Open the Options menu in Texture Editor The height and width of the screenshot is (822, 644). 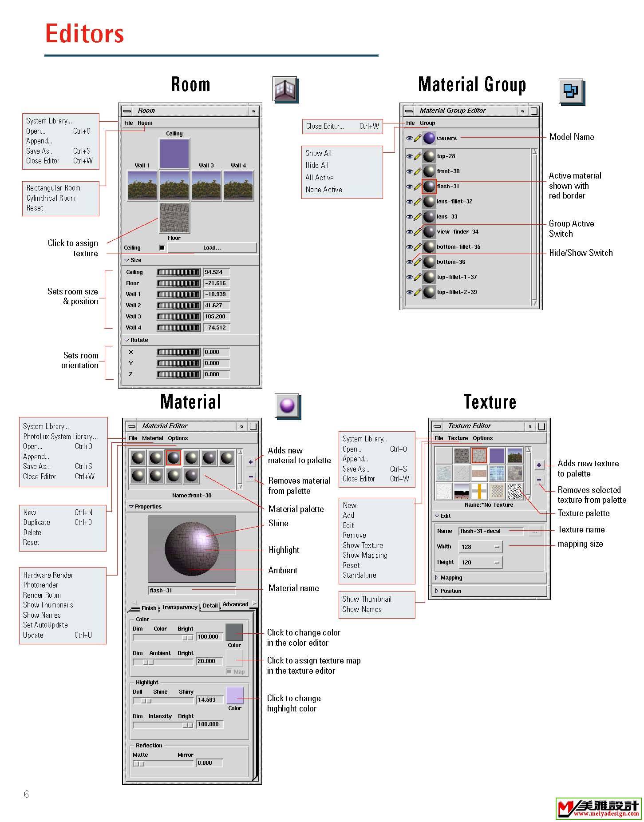tap(482, 438)
